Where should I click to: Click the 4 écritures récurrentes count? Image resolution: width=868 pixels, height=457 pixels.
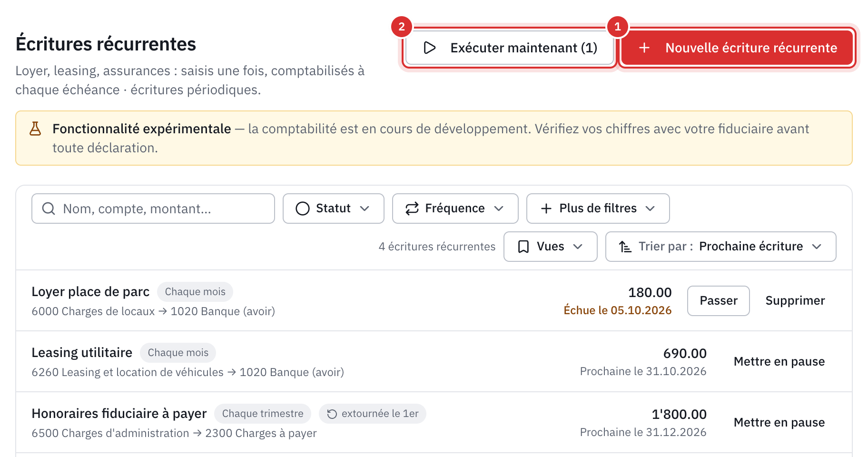[437, 247]
